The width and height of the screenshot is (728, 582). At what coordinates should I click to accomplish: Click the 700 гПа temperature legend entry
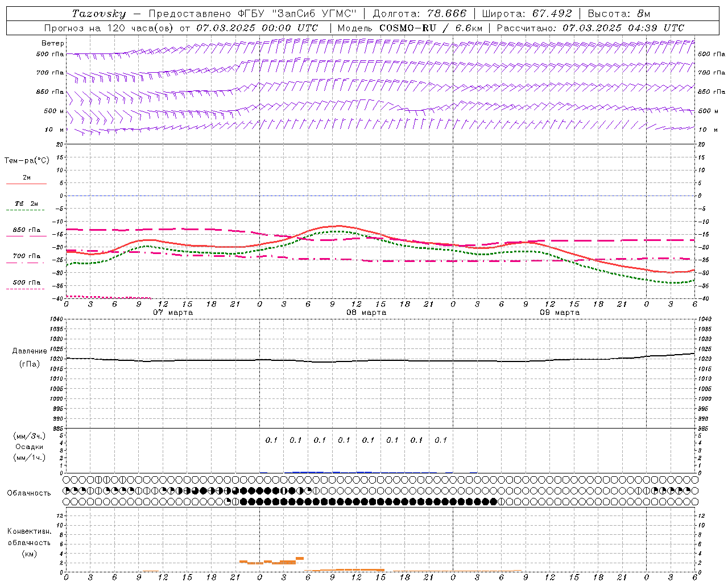(x=27, y=256)
